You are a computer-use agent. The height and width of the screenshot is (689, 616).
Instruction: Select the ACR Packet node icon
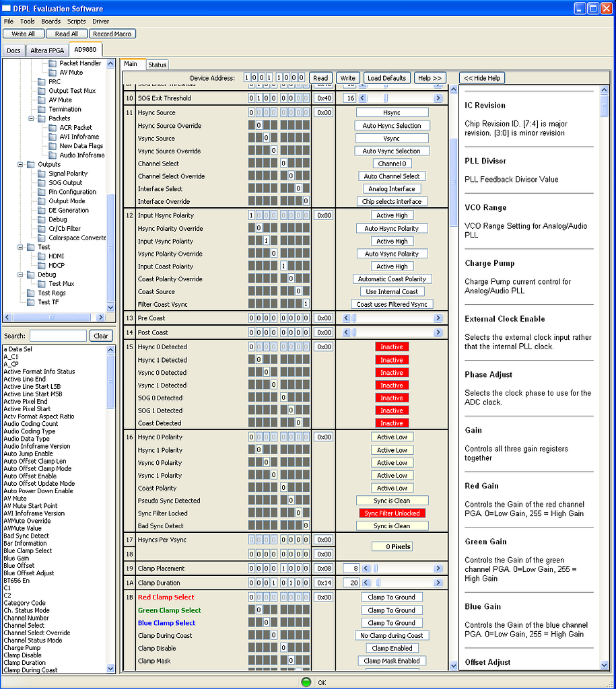pyautogui.click(x=53, y=127)
